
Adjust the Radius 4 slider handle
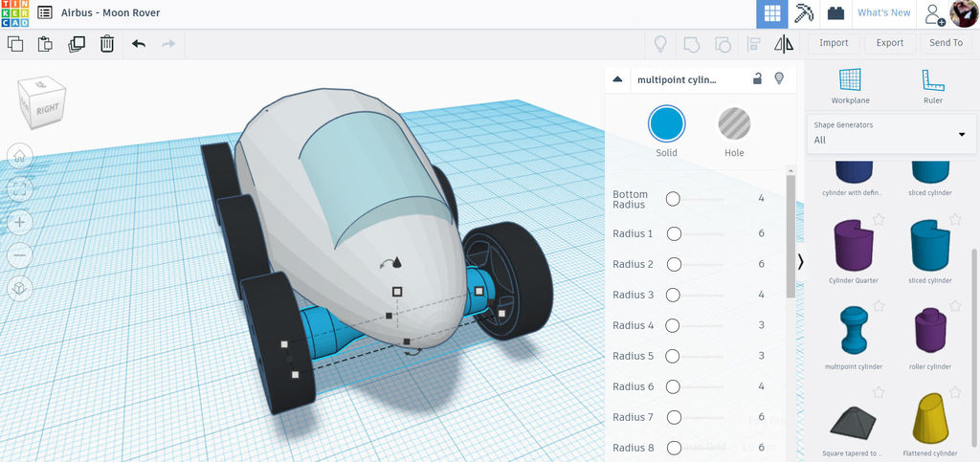pyautogui.click(x=673, y=325)
